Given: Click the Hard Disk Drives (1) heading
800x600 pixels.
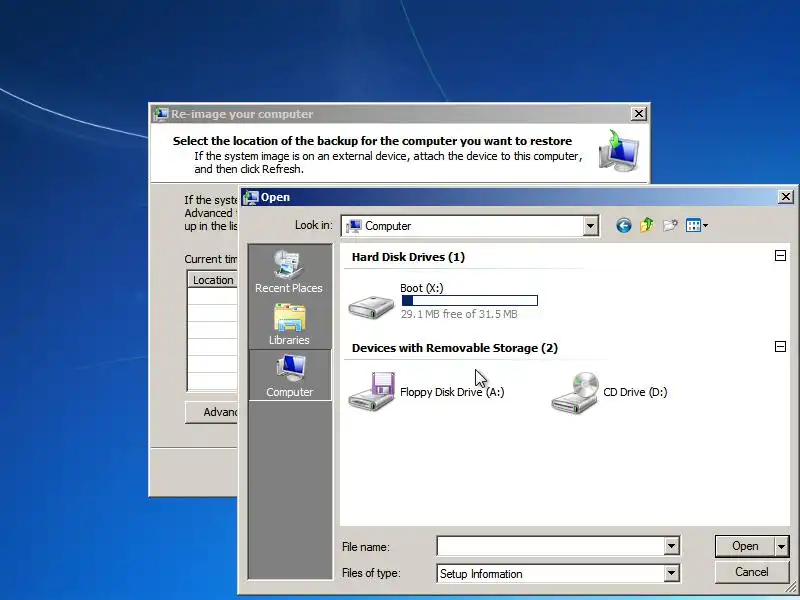Looking at the screenshot, I should point(408,257).
